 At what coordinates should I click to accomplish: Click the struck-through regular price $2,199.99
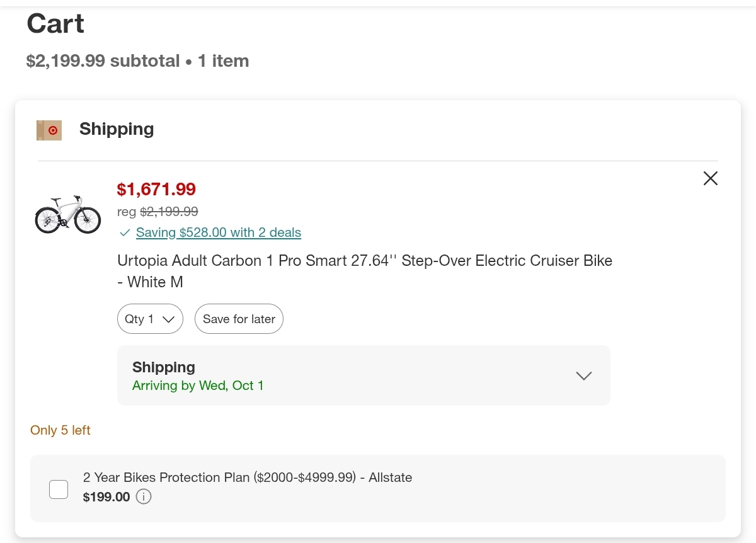click(168, 212)
